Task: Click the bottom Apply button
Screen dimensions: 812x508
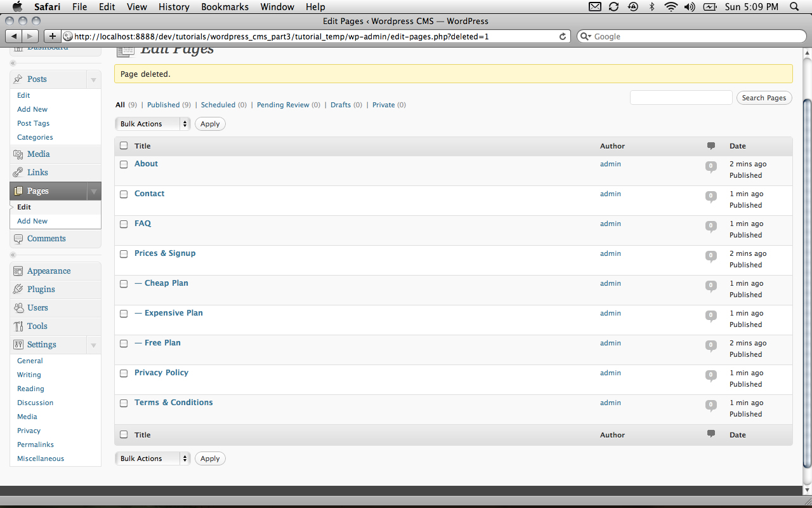Action: pos(210,458)
